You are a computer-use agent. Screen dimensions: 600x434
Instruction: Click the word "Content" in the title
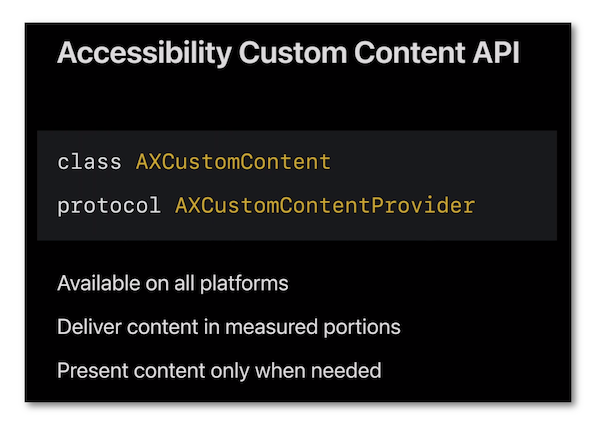pos(400,54)
